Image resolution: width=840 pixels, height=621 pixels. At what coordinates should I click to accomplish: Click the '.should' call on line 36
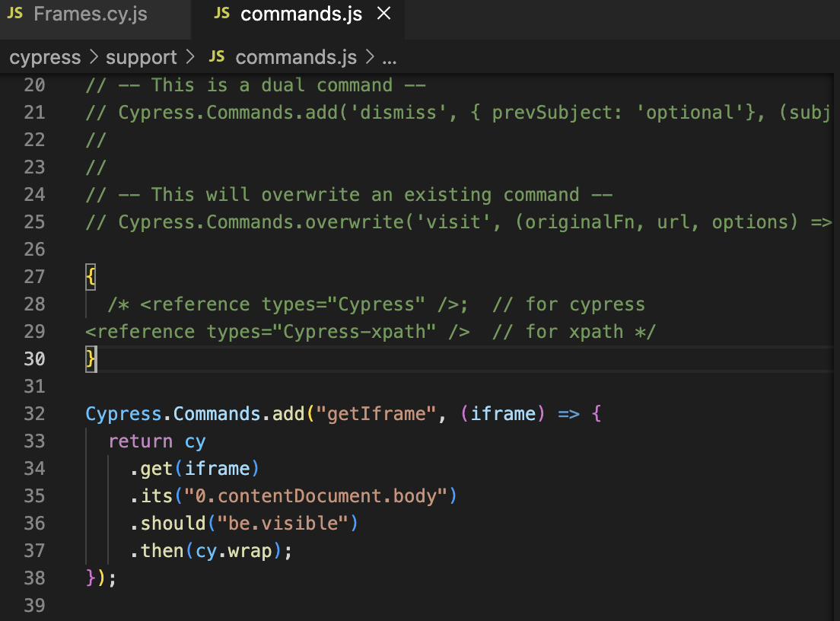point(167,523)
